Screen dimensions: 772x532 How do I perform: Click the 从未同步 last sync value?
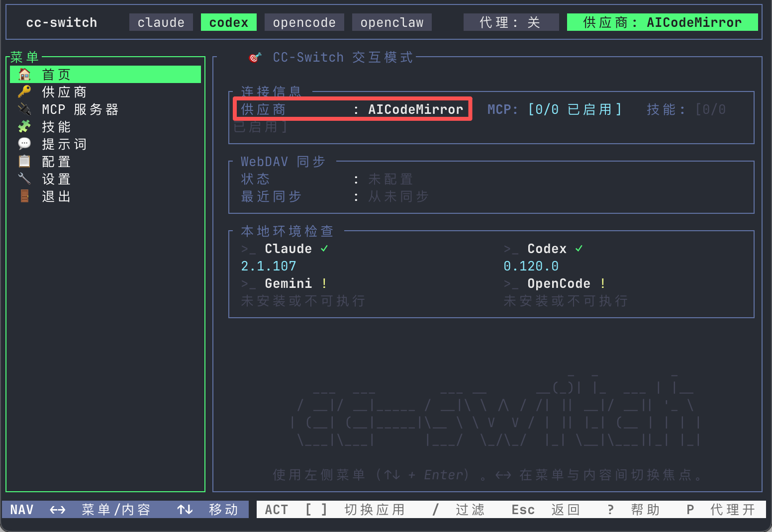coord(398,196)
